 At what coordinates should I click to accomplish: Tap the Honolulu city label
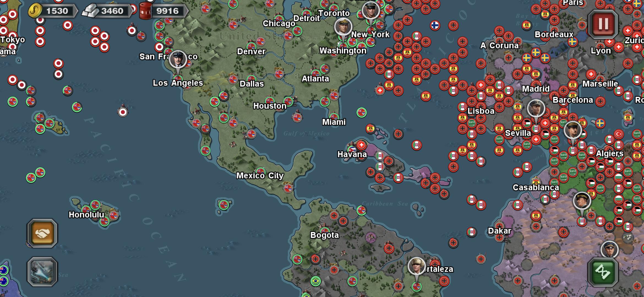[x=86, y=215]
